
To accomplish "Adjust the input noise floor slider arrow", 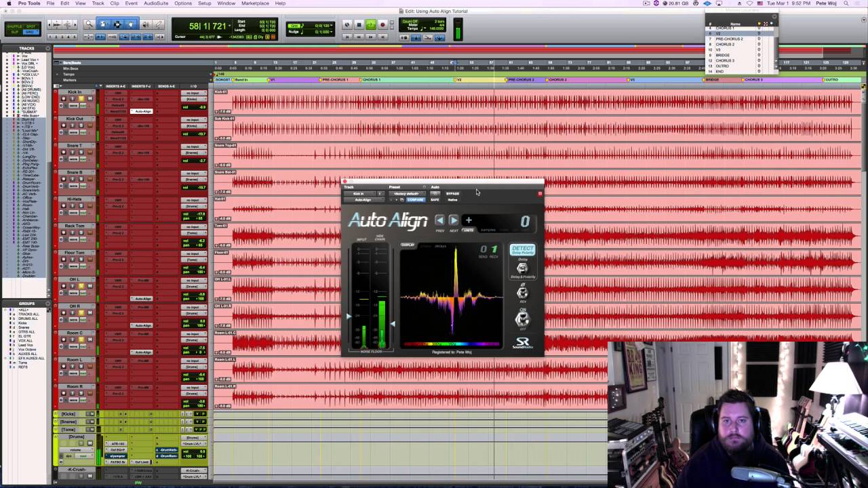I will (349, 317).
